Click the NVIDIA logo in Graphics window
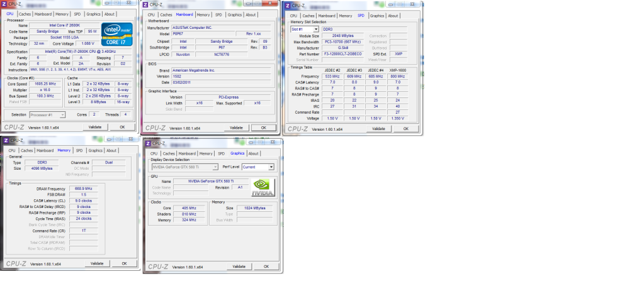Image resolution: width=644 pixels, height=291 pixels. [x=263, y=187]
